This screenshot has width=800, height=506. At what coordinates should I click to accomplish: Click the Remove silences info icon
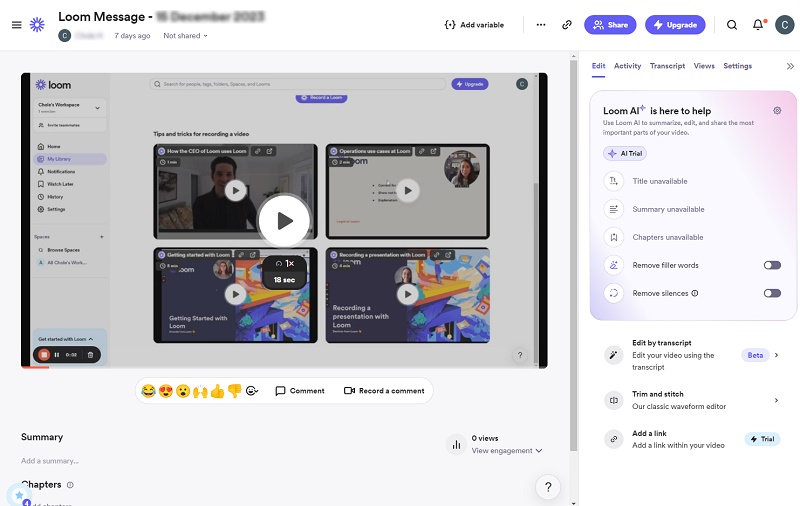pos(695,293)
